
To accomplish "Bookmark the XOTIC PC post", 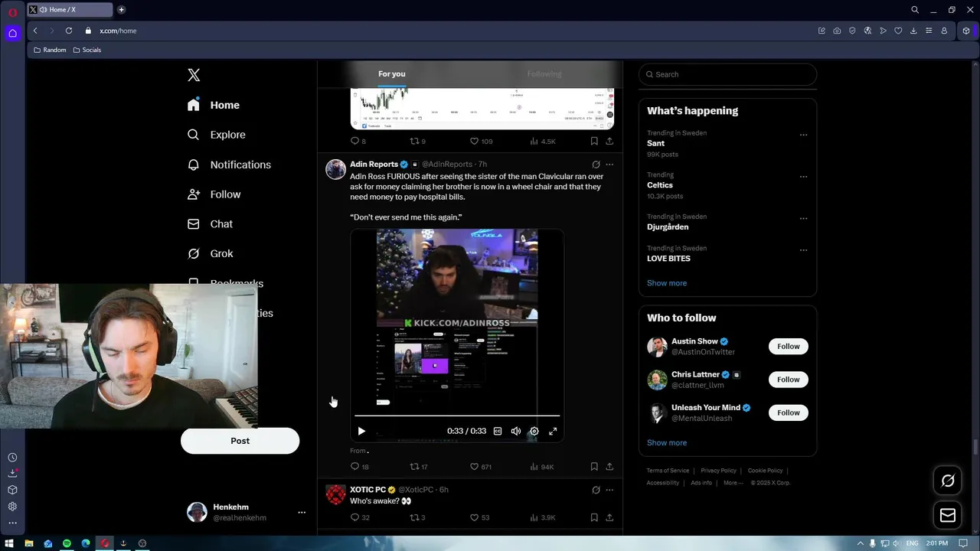I will pos(594,517).
